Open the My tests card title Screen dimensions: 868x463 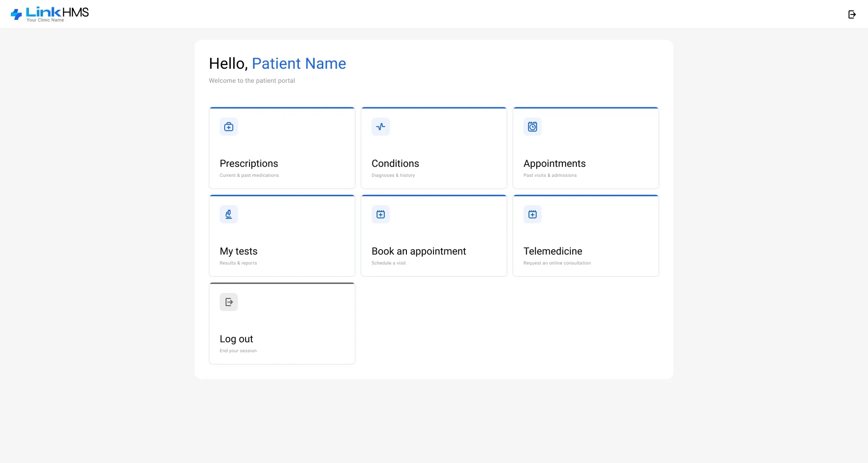[238, 251]
